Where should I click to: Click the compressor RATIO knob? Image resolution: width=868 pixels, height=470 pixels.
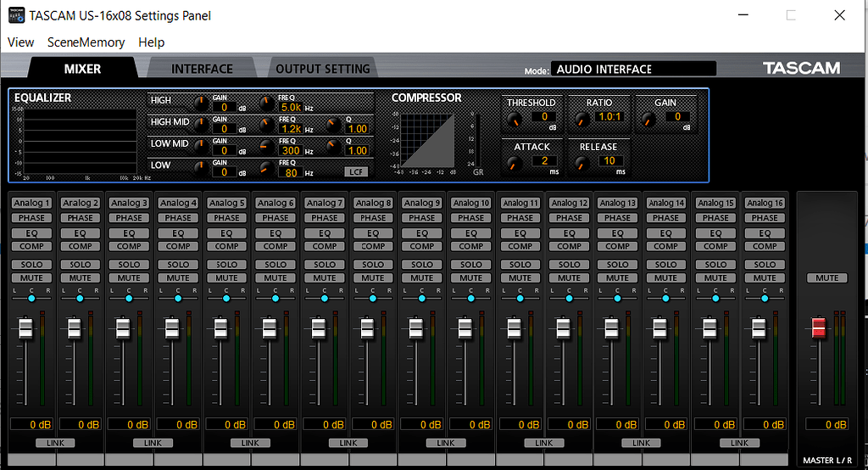pyautogui.click(x=581, y=119)
